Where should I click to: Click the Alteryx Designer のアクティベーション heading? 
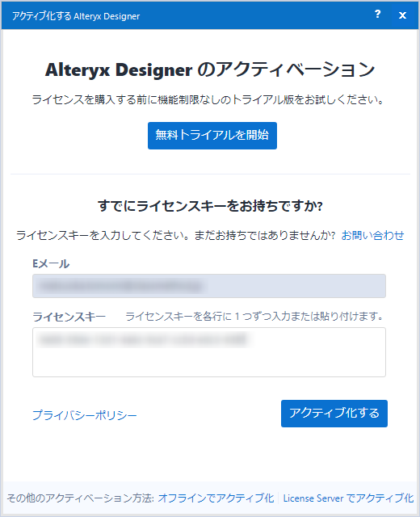coord(210,69)
